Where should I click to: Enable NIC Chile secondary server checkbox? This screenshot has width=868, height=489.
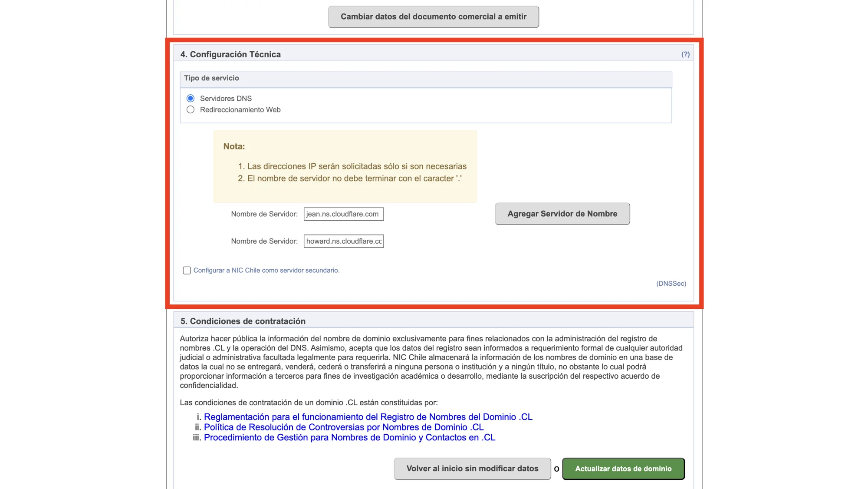click(187, 271)
